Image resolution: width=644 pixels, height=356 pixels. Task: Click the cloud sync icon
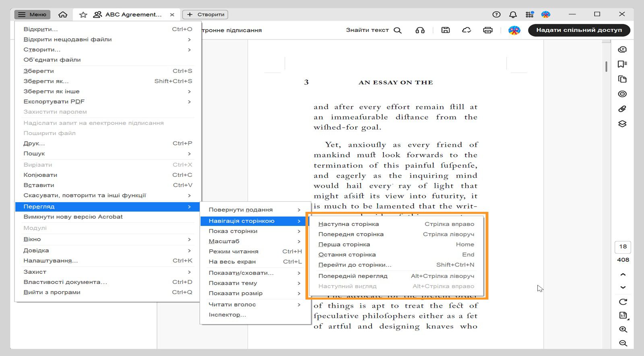point(466,30)
